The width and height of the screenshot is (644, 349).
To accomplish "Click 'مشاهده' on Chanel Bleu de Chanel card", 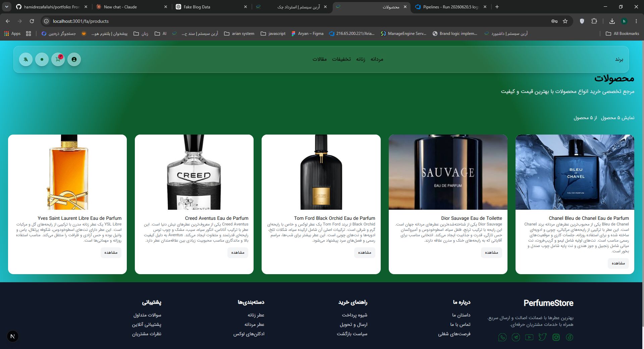I will (618, 263).
